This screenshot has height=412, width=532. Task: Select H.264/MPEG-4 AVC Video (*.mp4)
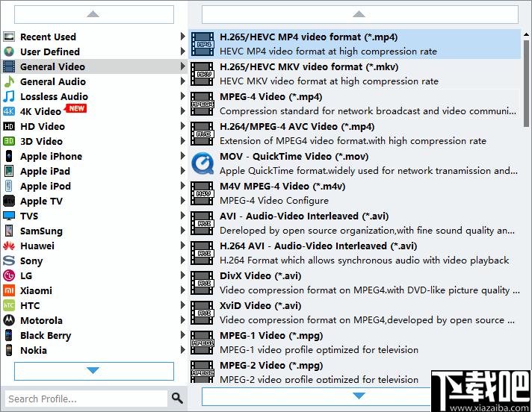[x=355, y=134]
